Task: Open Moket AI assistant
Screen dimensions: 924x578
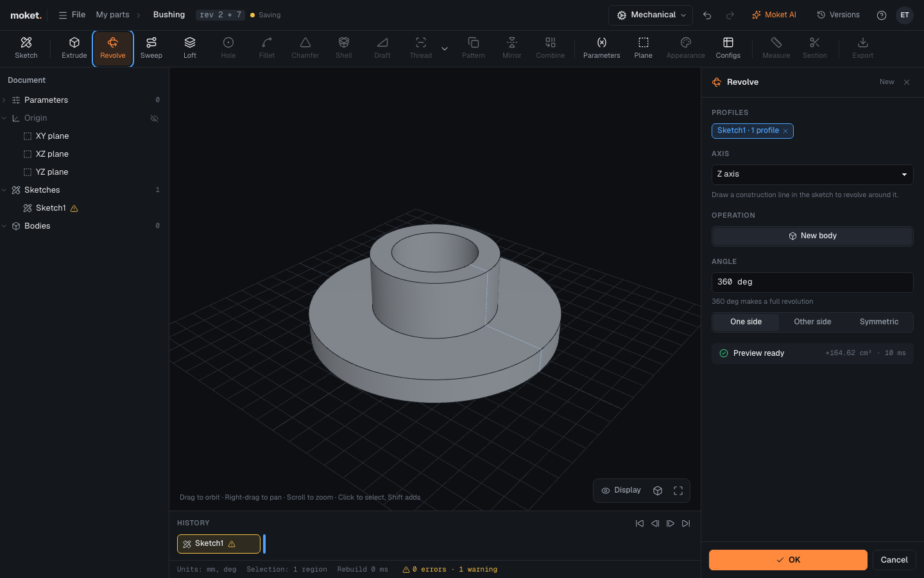Action: click(774, 15)
